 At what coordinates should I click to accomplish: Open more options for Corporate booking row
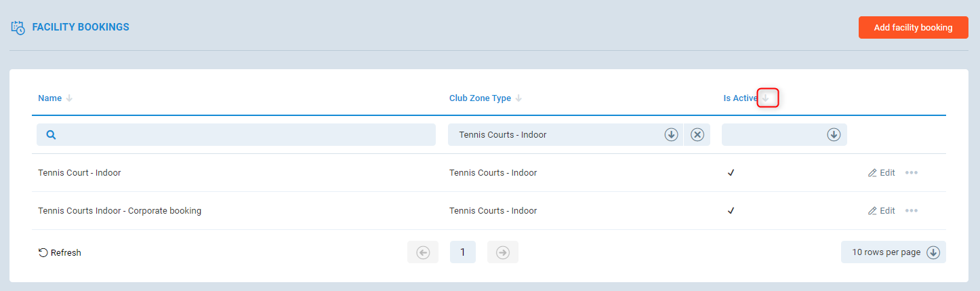pos(911,211)
